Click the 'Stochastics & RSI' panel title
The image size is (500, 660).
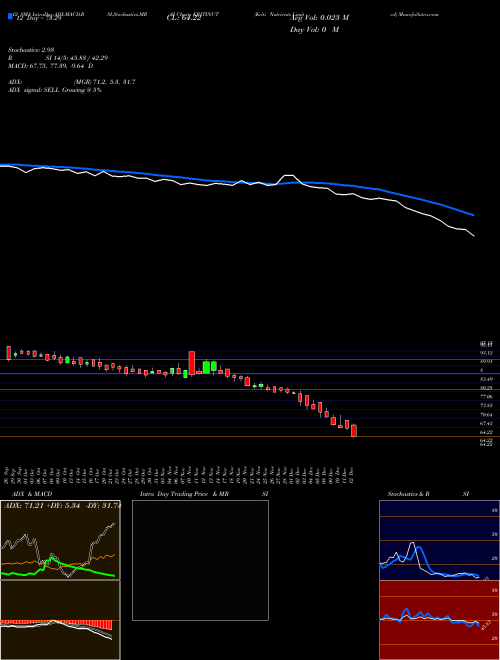point(428,494)
